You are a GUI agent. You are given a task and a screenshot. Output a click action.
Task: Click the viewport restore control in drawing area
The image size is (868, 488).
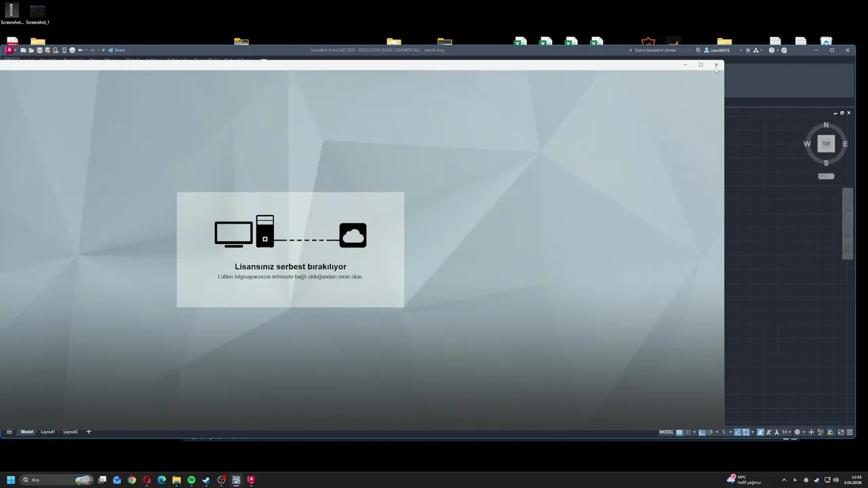click(842, 113)
